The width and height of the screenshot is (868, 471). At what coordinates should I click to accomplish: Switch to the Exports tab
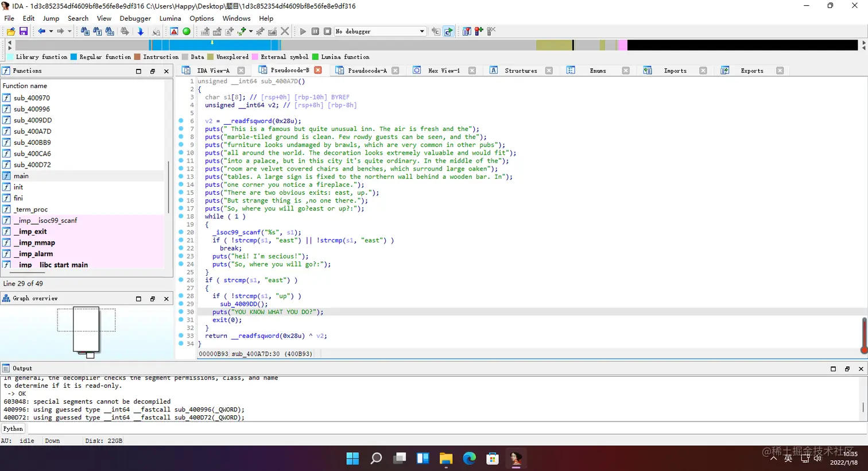point(751,71)
